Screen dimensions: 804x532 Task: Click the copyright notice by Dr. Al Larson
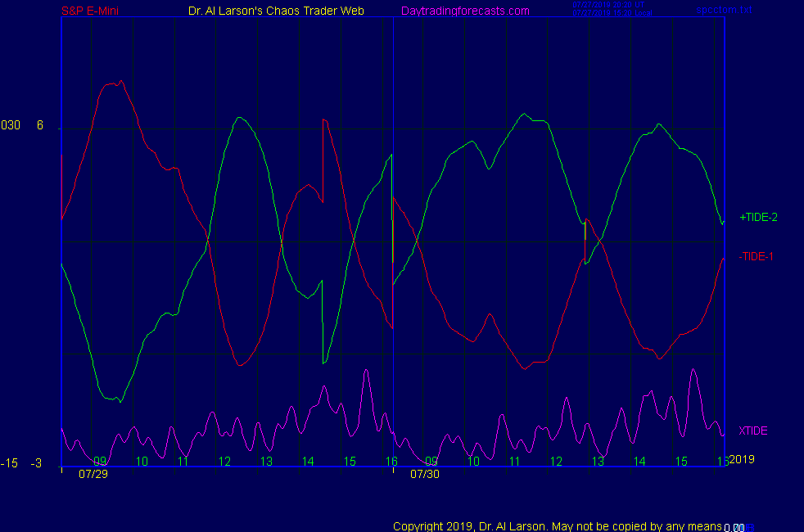pyautogui.click(x=558, y=525)
